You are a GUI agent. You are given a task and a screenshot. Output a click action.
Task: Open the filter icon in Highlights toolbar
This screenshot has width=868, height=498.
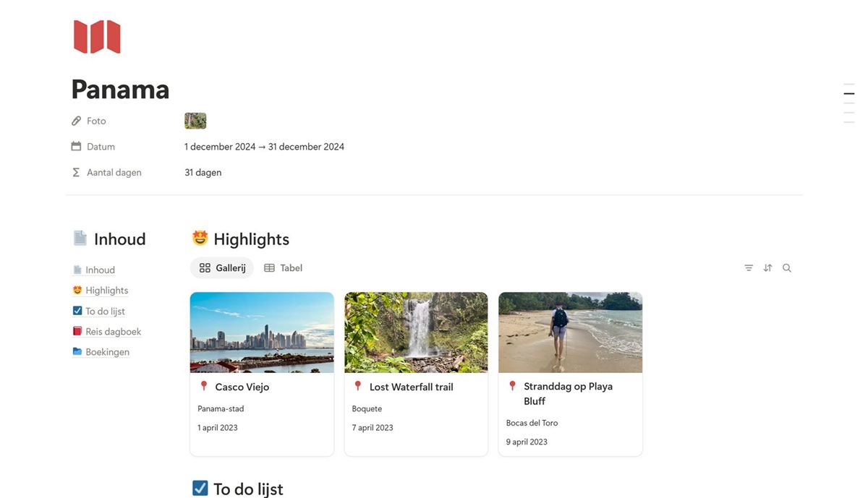pos(749,268)
